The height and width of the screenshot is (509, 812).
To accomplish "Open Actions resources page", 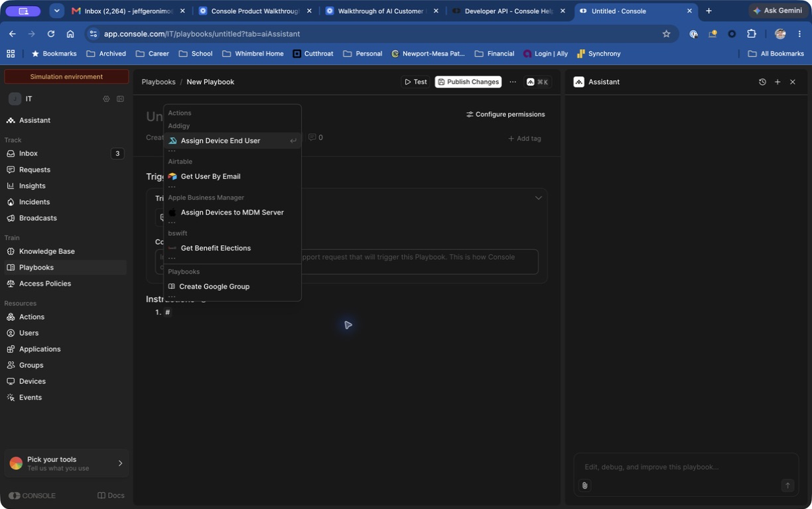I will tap(65, 317).
